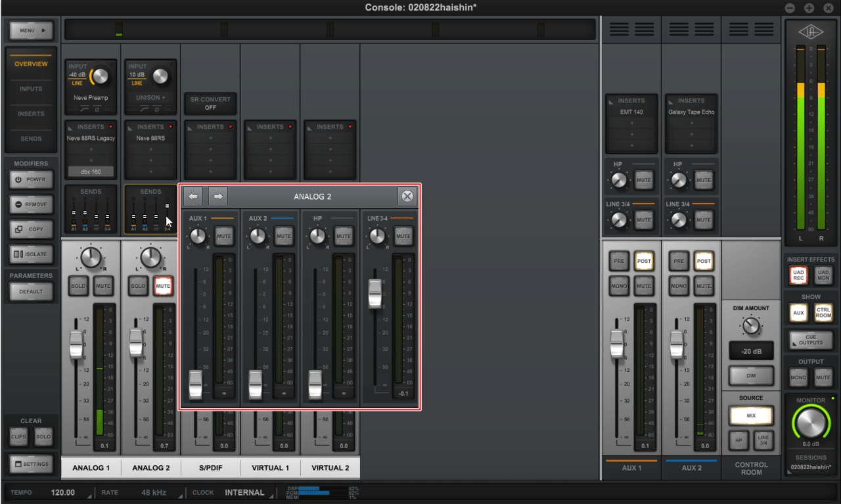Select HP as control room source

pos(738,440)
